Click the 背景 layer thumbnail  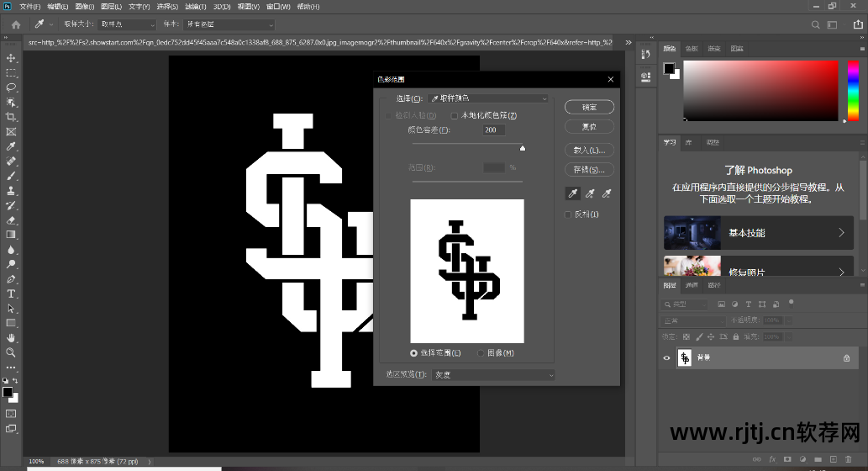point(685,358)
